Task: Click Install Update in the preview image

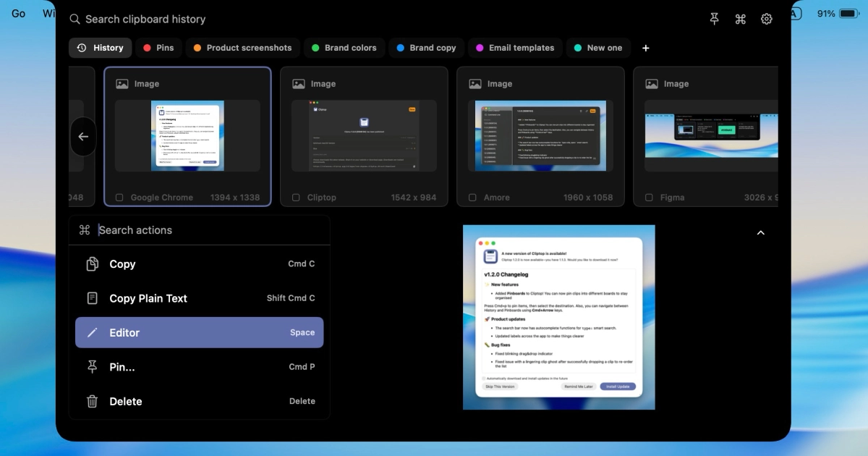Action: [618, 387]
